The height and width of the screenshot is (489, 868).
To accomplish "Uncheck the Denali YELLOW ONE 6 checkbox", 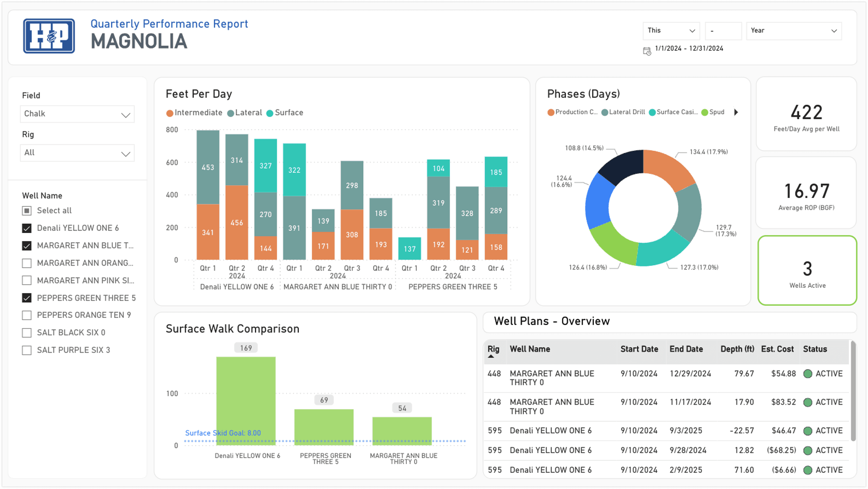I will pos(27,228).
